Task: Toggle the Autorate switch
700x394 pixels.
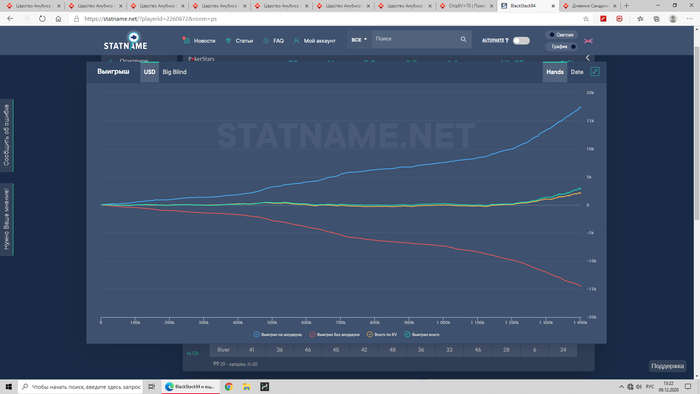Action: click(521, 41)
